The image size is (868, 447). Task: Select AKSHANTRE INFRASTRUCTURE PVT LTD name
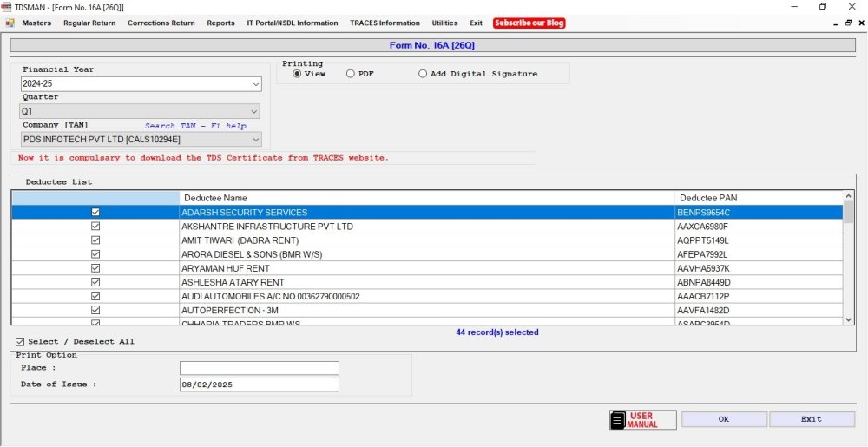pos(427,227)
